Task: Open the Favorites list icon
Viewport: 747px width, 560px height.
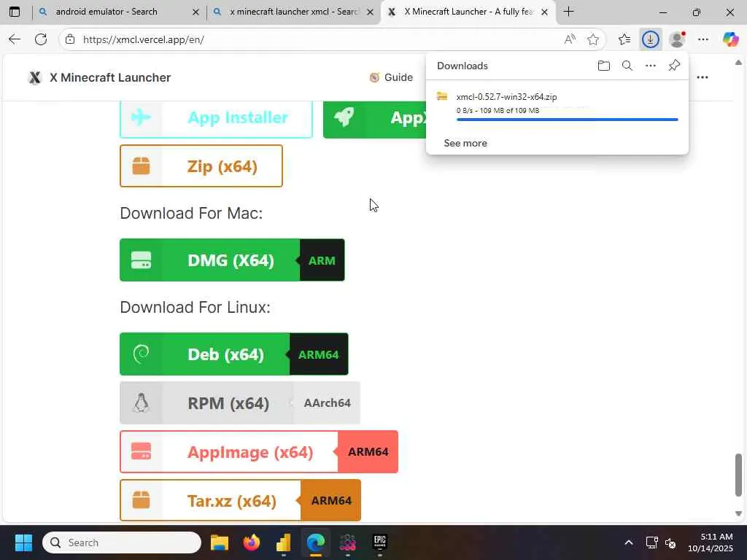Action: 624,39
